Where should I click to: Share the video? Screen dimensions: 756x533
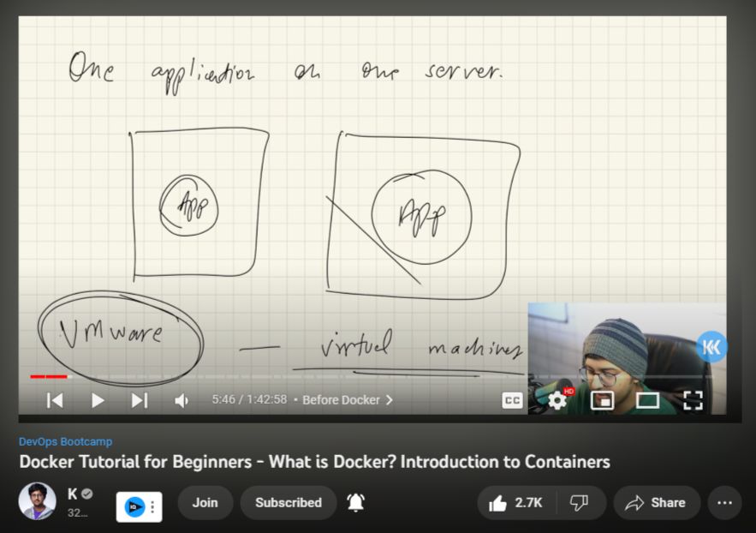(x=656, y=503)
